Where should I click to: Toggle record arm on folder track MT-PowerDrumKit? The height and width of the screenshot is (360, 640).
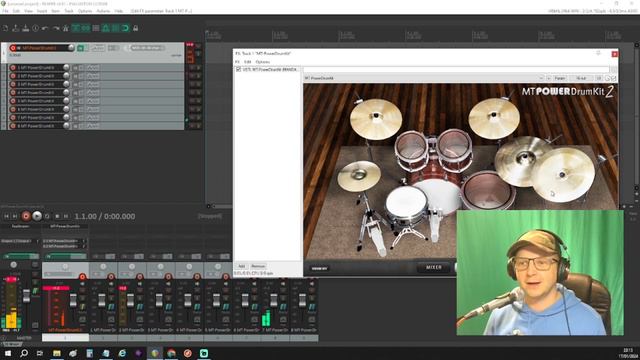tap(13, 48)
